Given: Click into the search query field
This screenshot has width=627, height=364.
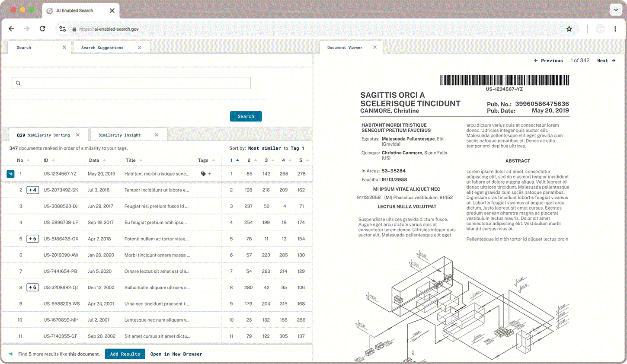Looking at the screenshot, I should click(131, 83).
